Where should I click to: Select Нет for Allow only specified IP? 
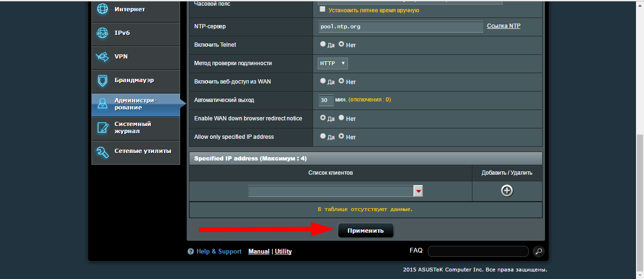(x=341, y=136)
